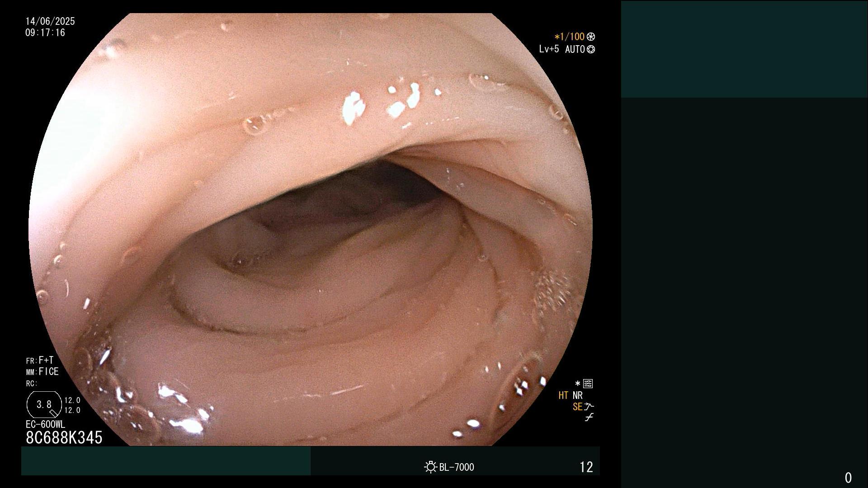Click the upper 12.0 scope diameter value
868x488 pixels.
[72, 400]
